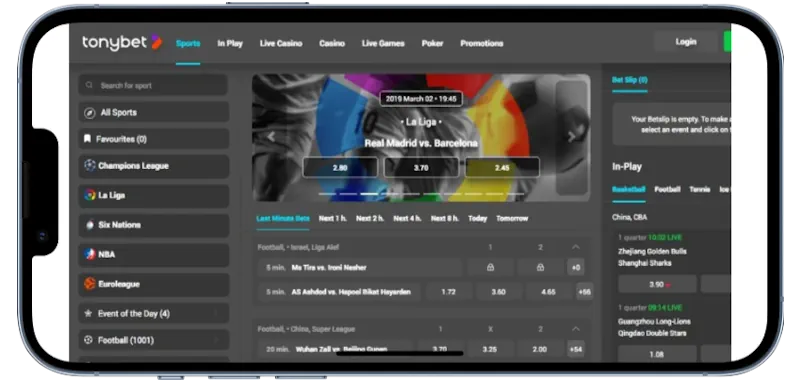This screenshot has width=800, height=380.
Task: Select odds 1.72 for AS Ashdod
Action: tap(448, 292)
